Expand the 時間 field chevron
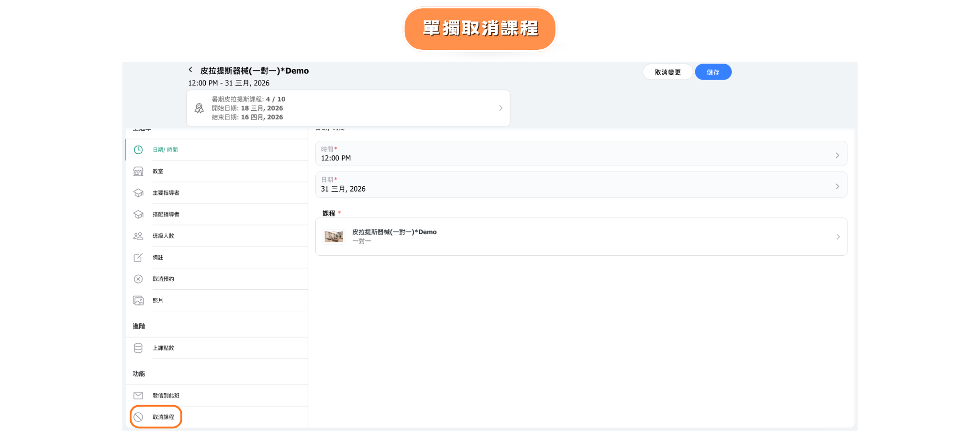 837,155
